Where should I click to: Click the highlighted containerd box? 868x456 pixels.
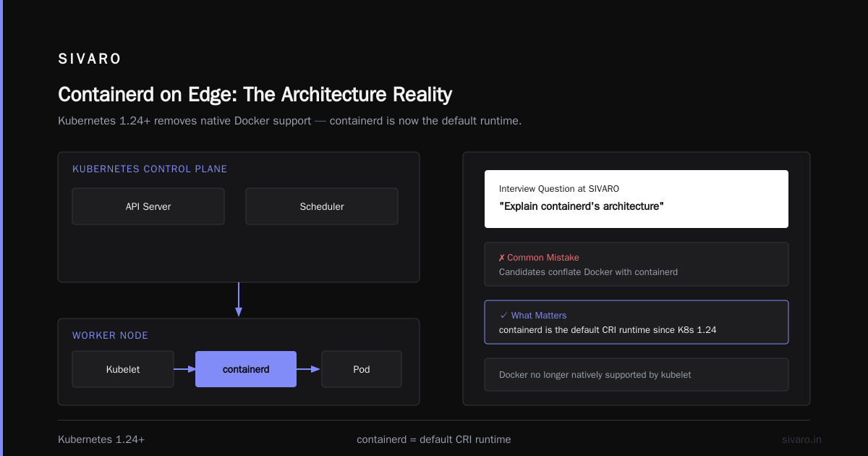(x=246, y=369)
